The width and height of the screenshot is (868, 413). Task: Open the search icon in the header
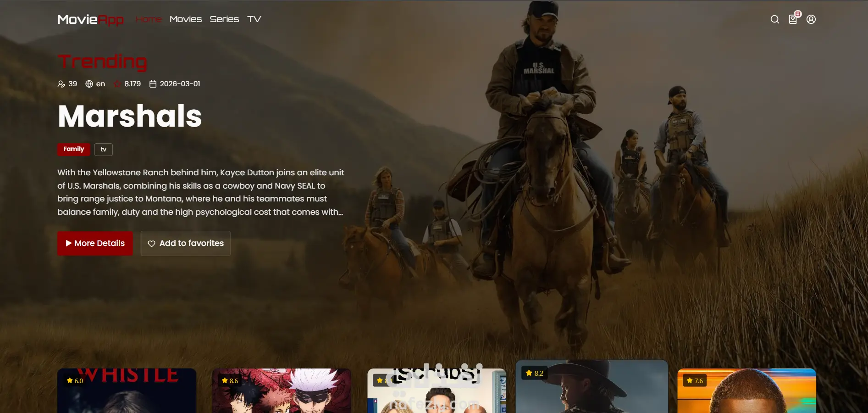[x=775, y=19]
